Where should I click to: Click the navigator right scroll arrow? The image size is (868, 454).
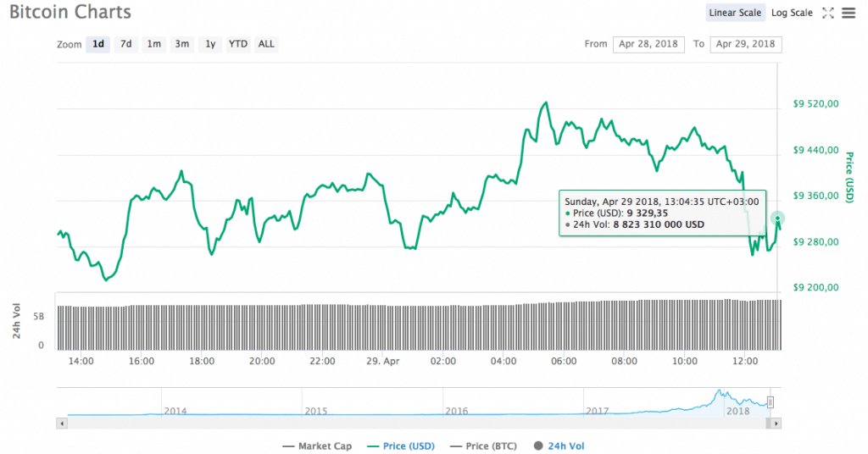776,424
